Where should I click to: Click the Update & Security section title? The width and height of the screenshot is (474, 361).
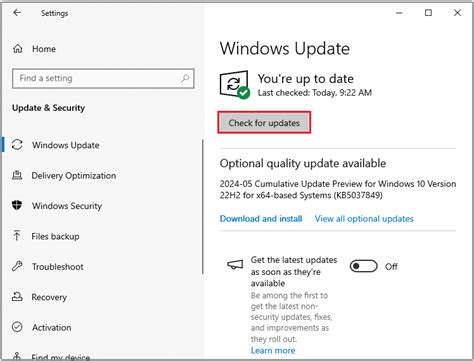tap(48, 108)
